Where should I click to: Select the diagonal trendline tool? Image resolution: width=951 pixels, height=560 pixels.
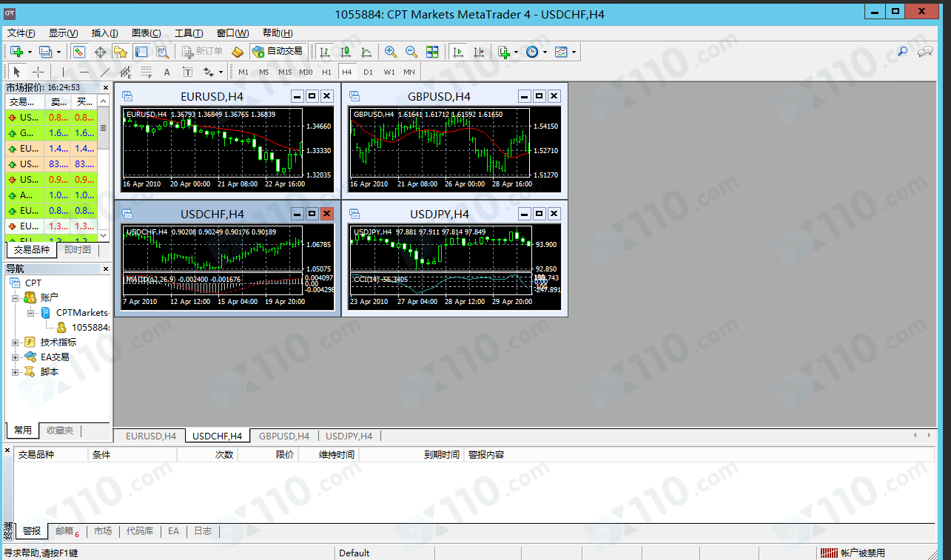pyautogui.click(x=105, y=72)
